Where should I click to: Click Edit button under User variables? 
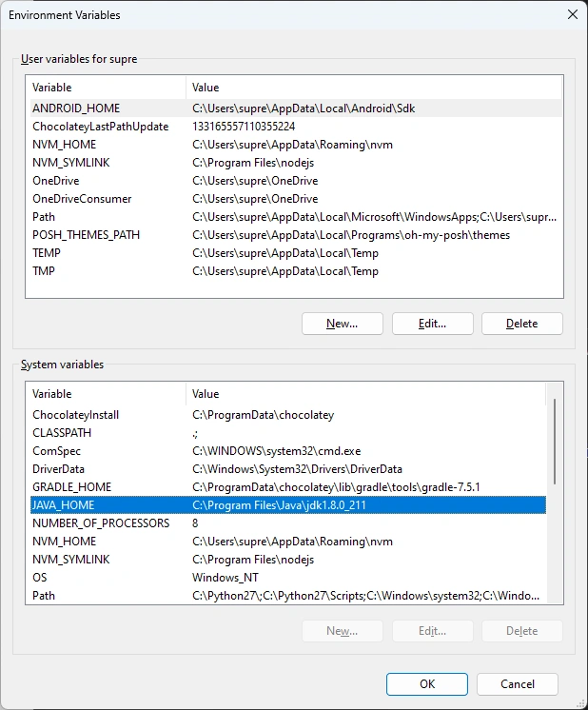(432, 324)
